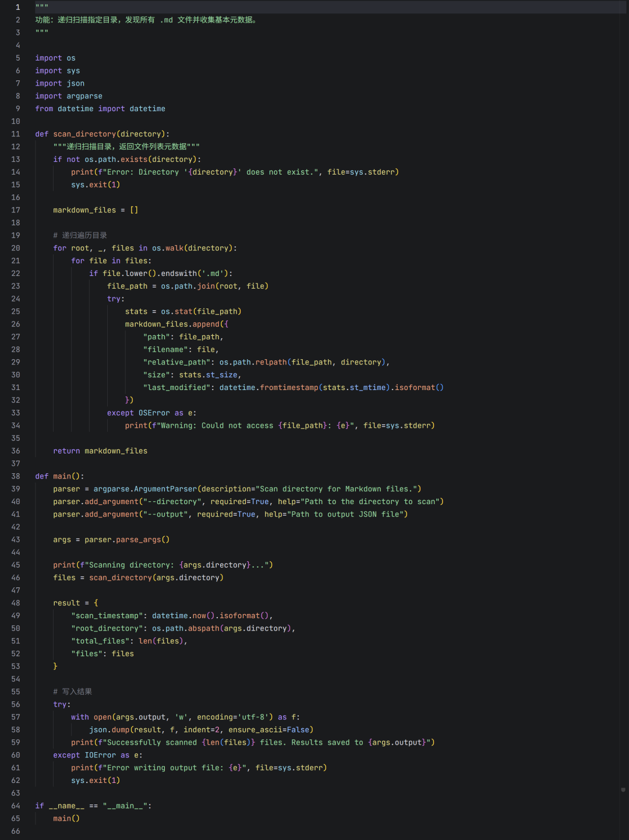Click "stats.st_size" on line 30
The height and width of the screenshot is (840, 629).
pyautogui.click(x=208, y=375)
